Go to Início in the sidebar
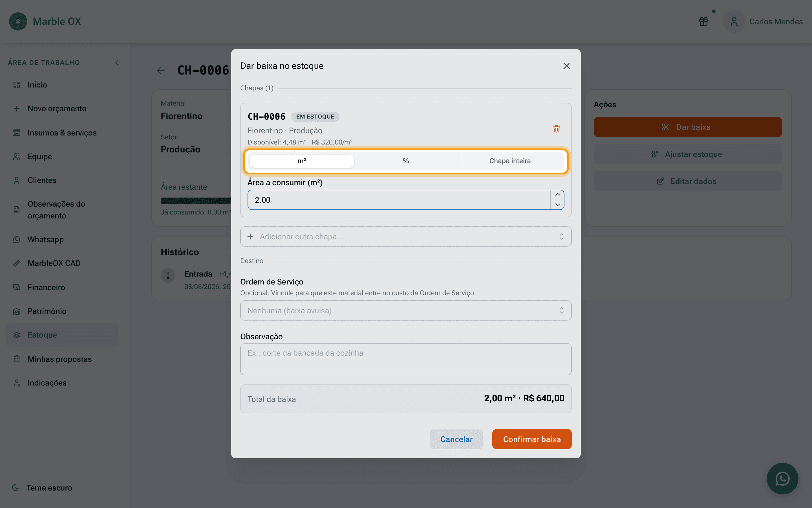 coord(62,85)
